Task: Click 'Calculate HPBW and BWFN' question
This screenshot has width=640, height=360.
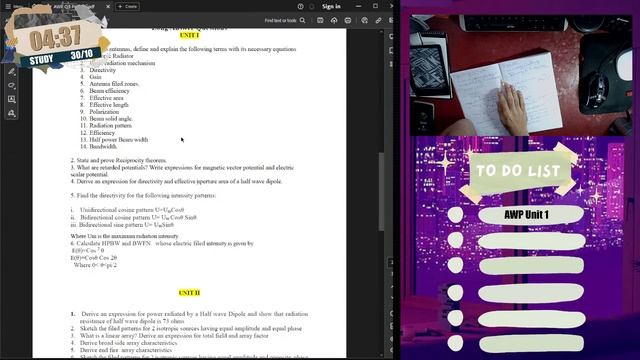Action: (162, 243)
